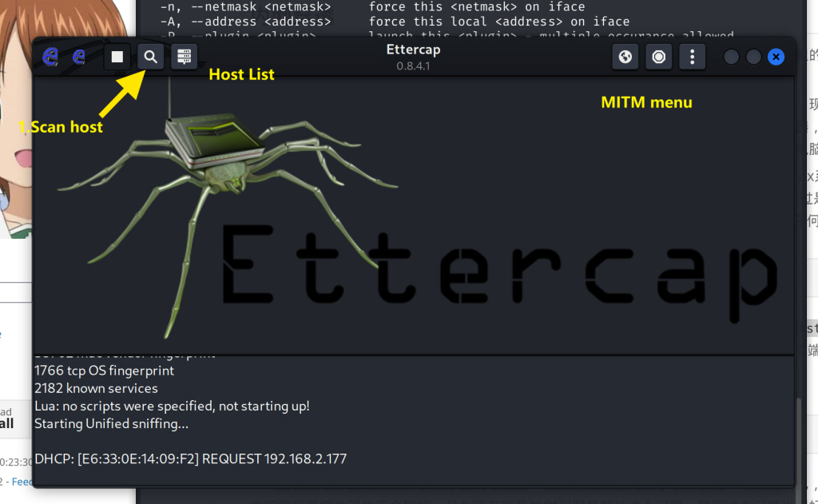Click the '--netmask <netmask>' line in terminal
This screenshot has width=818, height=504.
coord(372,6)
